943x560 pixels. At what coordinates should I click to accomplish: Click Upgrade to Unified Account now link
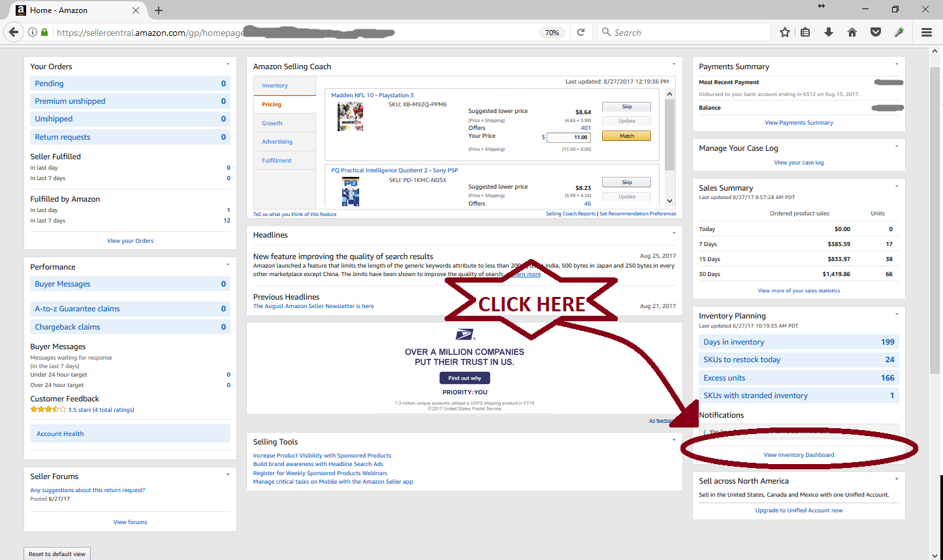[799, 510]
